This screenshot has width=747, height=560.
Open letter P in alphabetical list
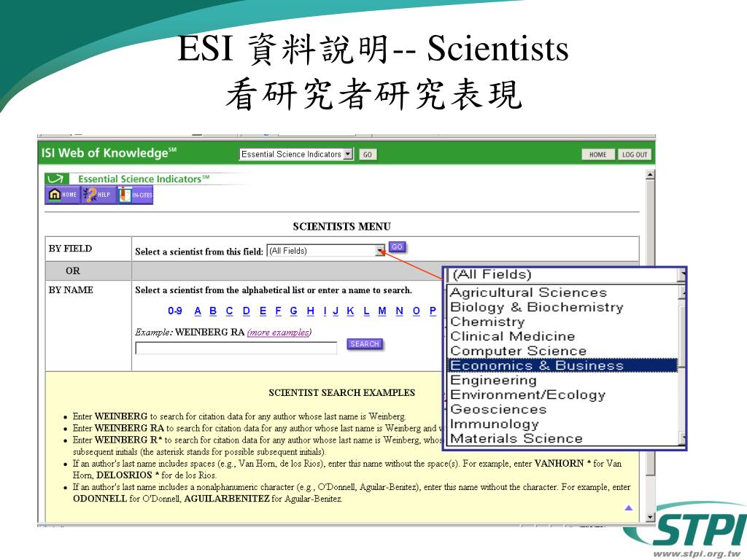433,311
